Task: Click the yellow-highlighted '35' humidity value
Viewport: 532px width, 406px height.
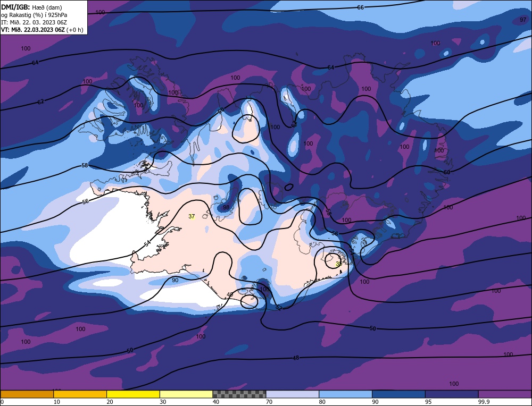Action: (338, 264)
